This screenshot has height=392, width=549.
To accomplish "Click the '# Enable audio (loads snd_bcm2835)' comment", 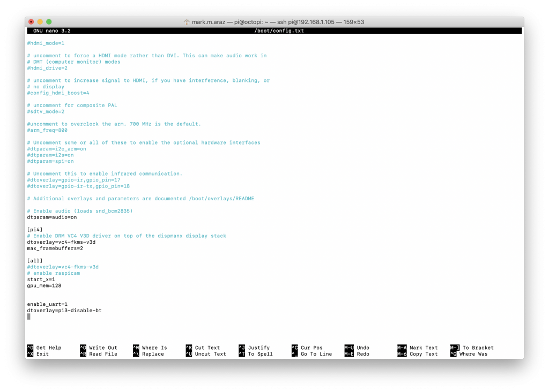I will pyautogui.click(x=80, y=211).
